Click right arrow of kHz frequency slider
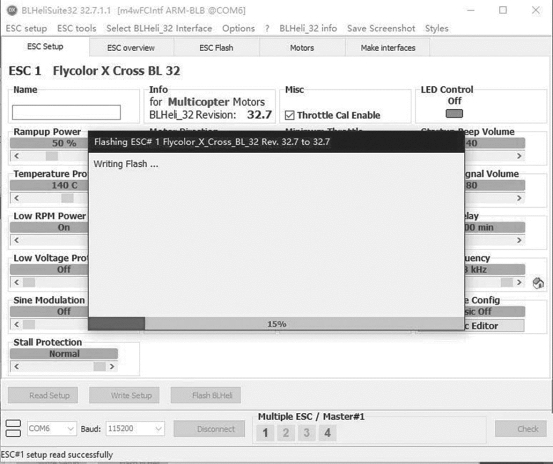553x464 pixels. coord(519,282)
